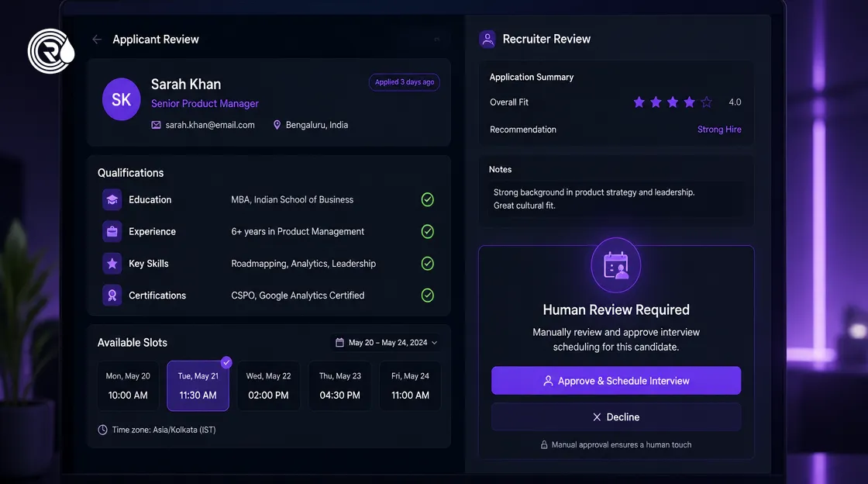Click the lock icon next to Manual approval

544,444
